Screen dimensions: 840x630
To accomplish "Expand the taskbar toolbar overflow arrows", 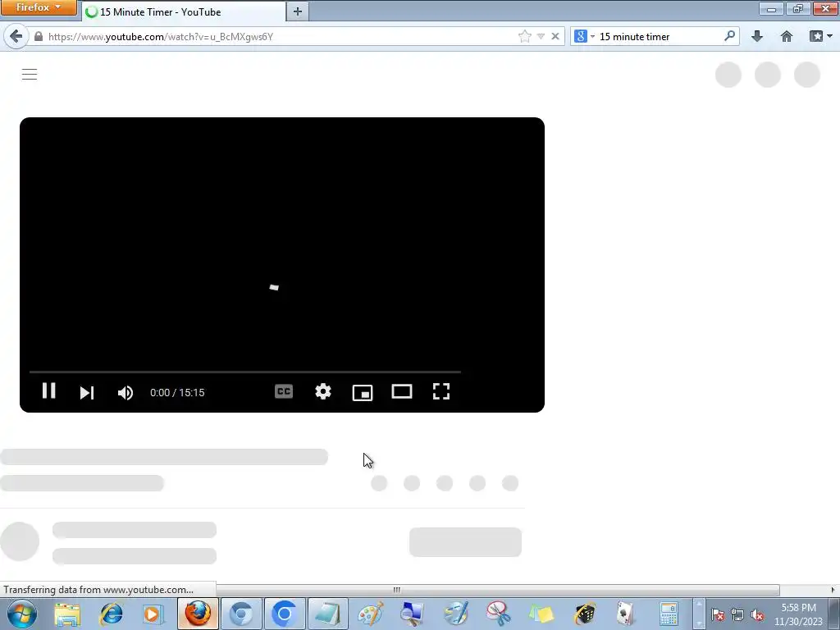I will point(699,614).
